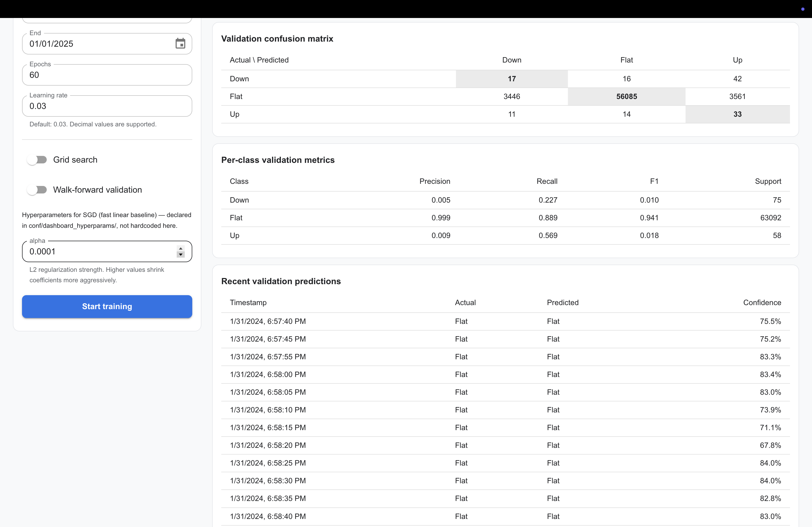The image size is (812, 527).
Task: Click Flat support value 63092
Action: tap(771, 218)
